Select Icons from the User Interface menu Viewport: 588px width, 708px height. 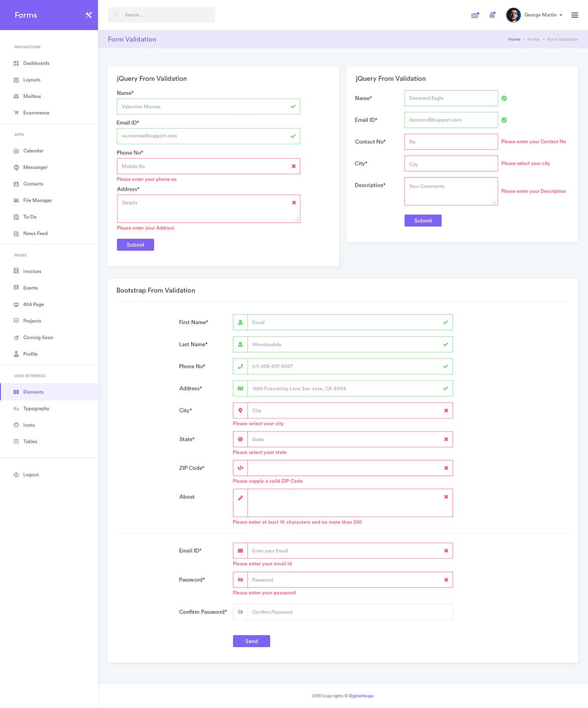click(29, 425)
